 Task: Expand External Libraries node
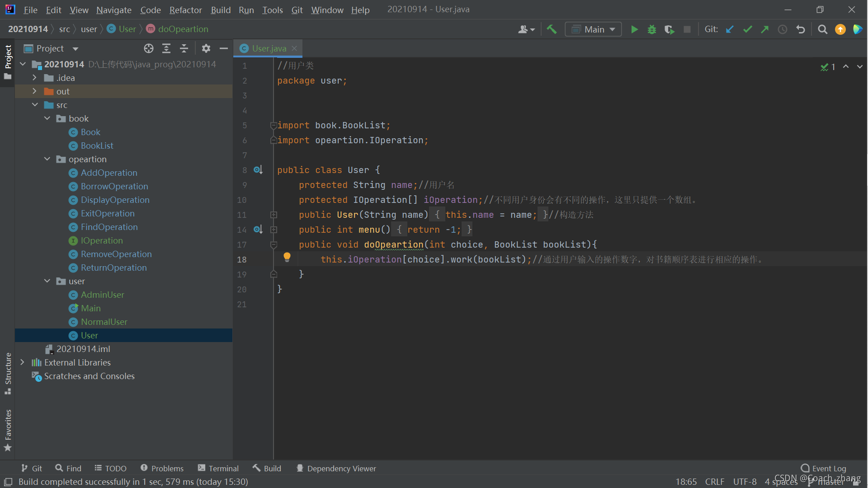pos(22,362)
